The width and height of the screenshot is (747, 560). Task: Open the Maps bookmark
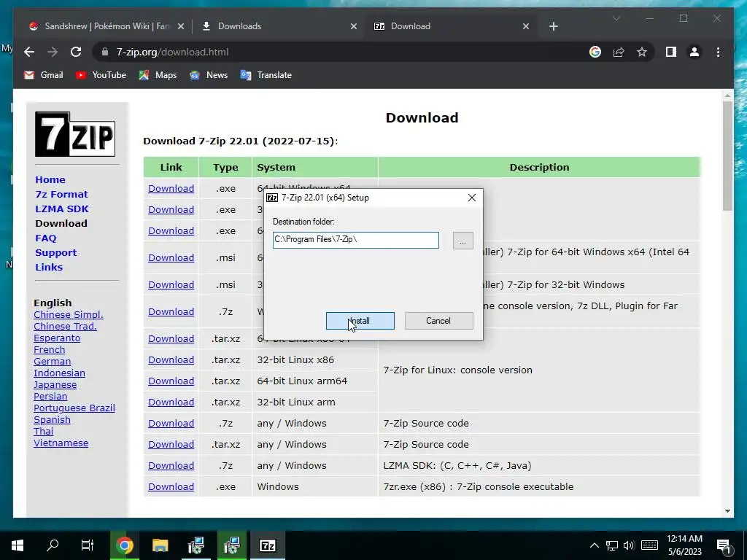[x=158, y=75]
